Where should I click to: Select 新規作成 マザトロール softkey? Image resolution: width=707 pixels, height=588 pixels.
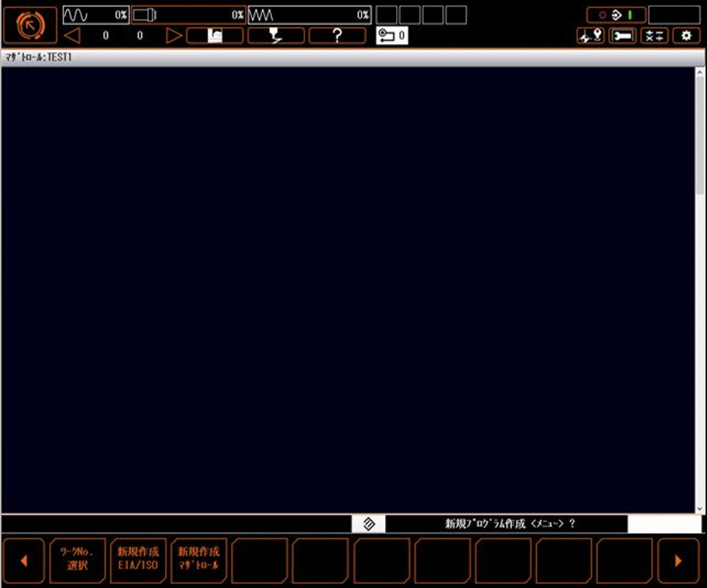199,560
